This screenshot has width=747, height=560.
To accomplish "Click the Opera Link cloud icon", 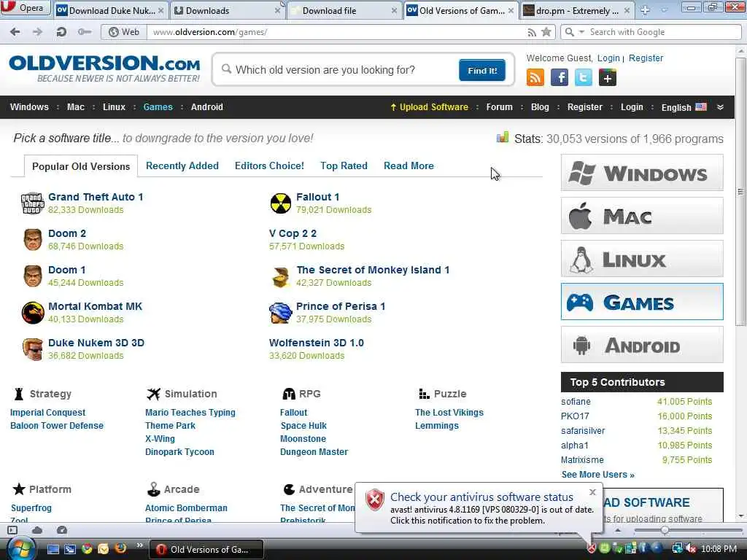I will 37,530.
